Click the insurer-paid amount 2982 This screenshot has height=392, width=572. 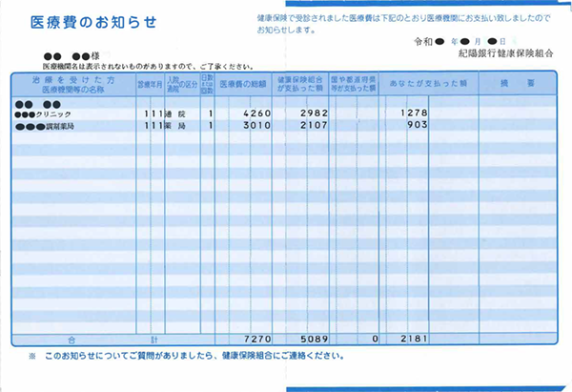click(x=314, y=113)
